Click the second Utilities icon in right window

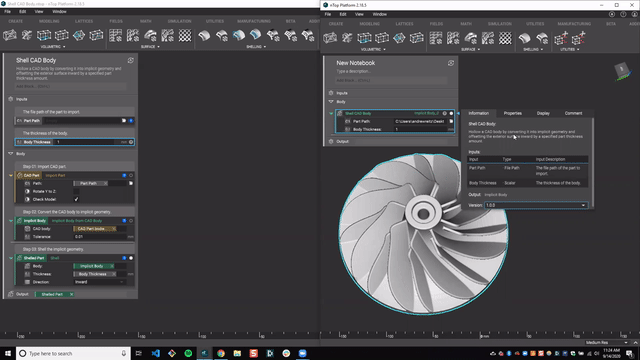[x=578, y=38]
